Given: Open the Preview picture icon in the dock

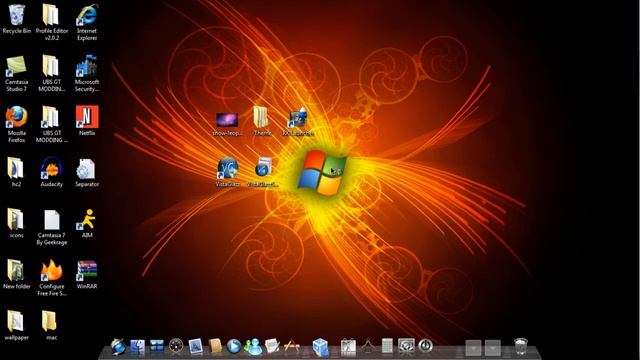Looking at the screenshot, I should click(x=196, y=347).
